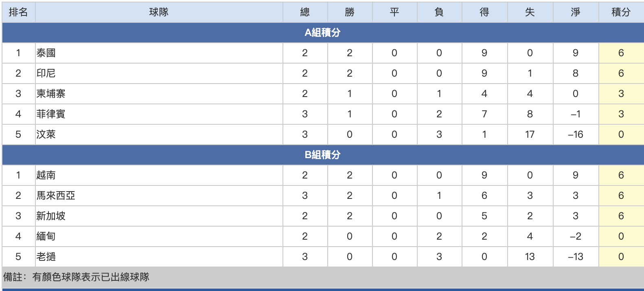Select the 積分 column header
Screen dimensions: 644x291
621,12
